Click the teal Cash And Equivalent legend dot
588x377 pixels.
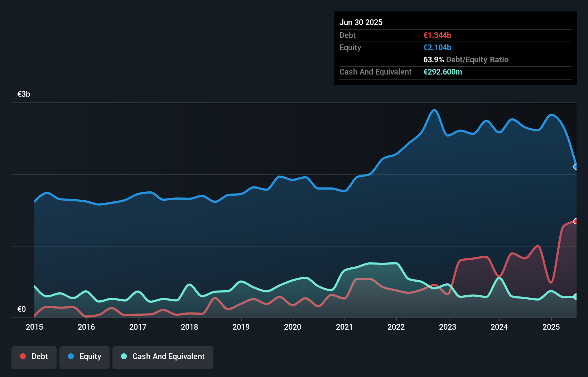click(x=124, y=356)
